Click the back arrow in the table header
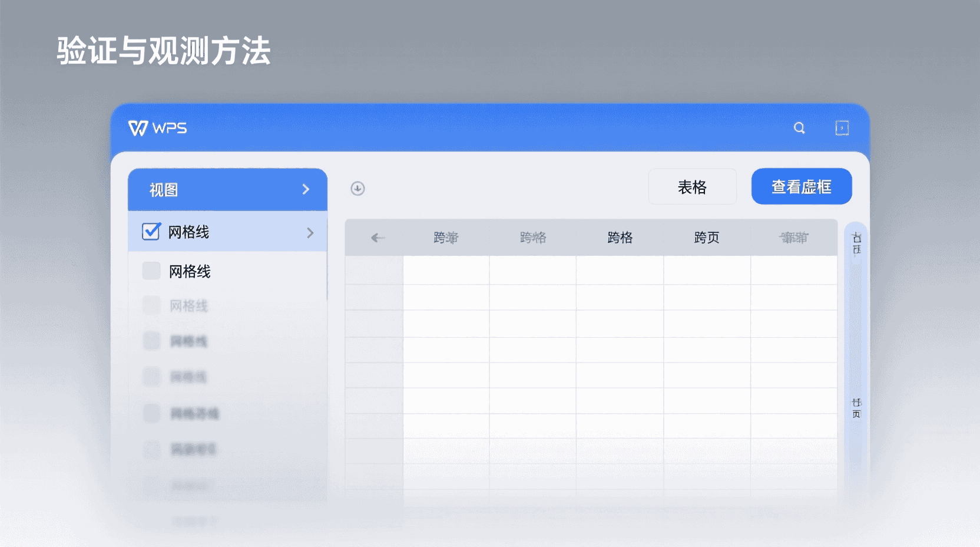Viewport: 980px width, 547px height. [377, 237]
